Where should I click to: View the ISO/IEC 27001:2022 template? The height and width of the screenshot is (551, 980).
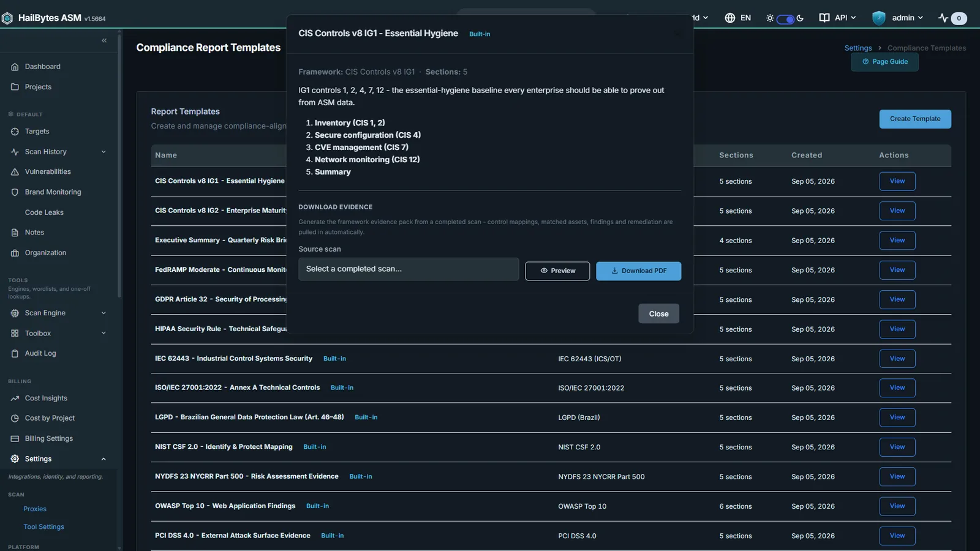897,388
